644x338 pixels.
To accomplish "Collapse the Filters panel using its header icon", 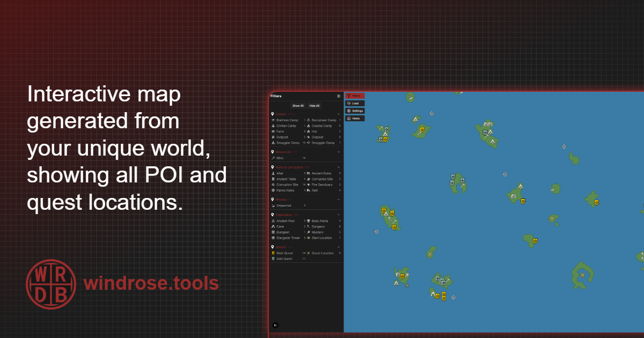I will pos(339,96).
